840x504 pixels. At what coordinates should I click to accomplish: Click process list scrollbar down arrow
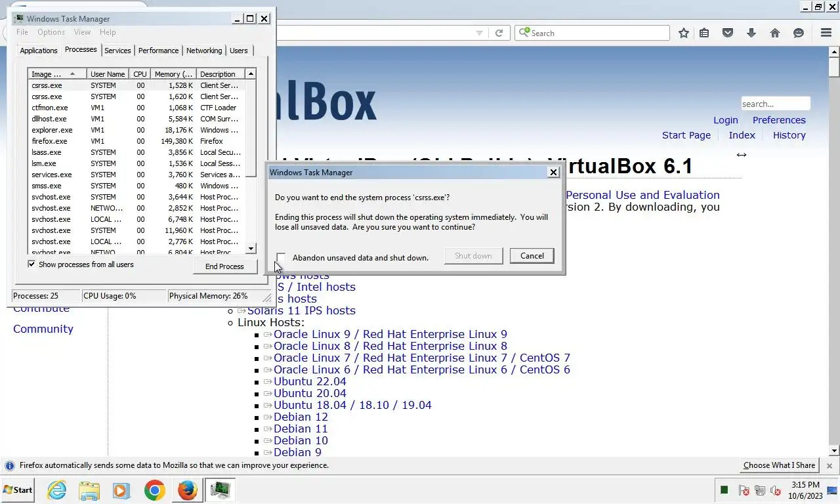pos(251,248)
